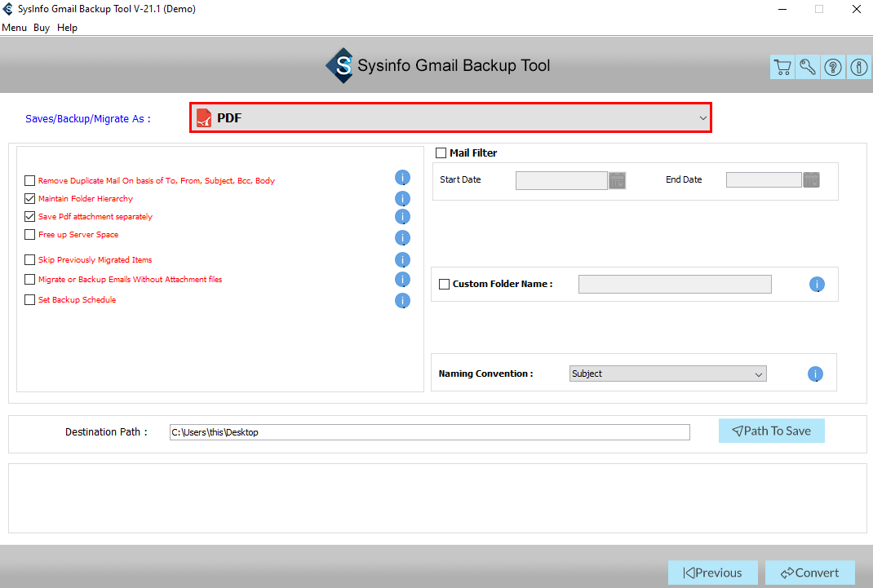Show info for Set Backup Schedule

click(x=402, y=300)
